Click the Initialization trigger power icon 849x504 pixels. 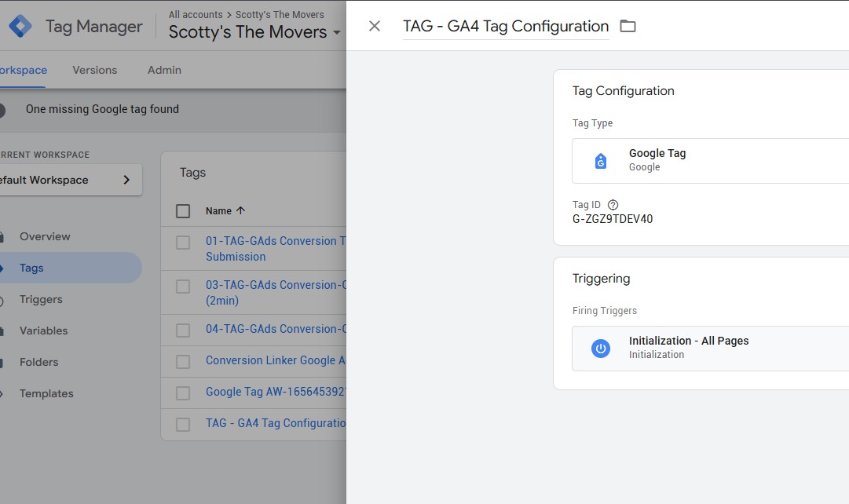[x=601, y=348]
